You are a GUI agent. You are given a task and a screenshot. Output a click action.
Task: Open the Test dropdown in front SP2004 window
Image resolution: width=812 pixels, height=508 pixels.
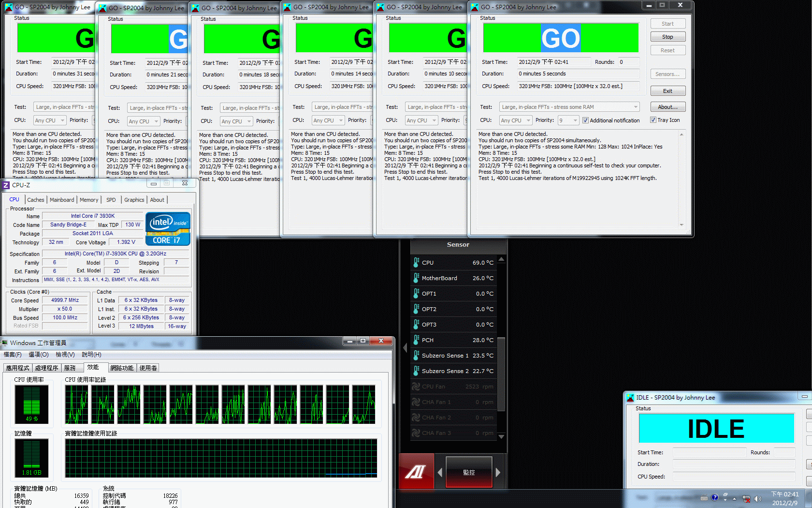(x=569, y=107)
